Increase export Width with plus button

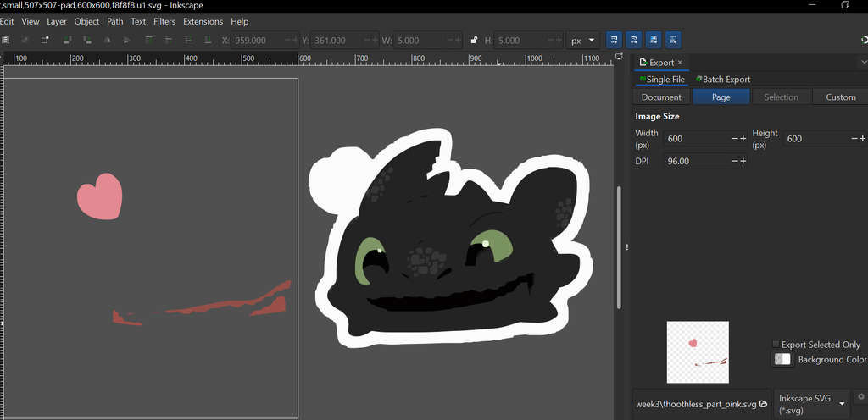743,139
